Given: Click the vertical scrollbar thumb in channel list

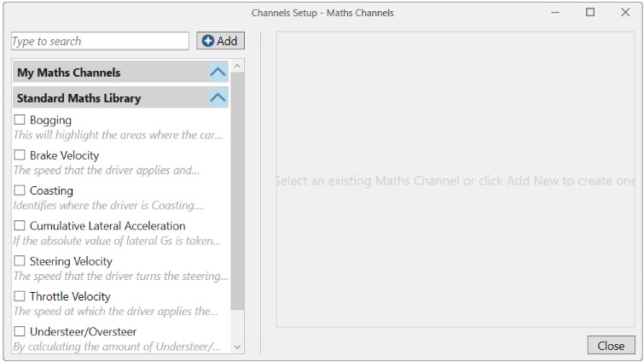Looking at the screenshot, I should pyautogui.click(x=237, y=196).
